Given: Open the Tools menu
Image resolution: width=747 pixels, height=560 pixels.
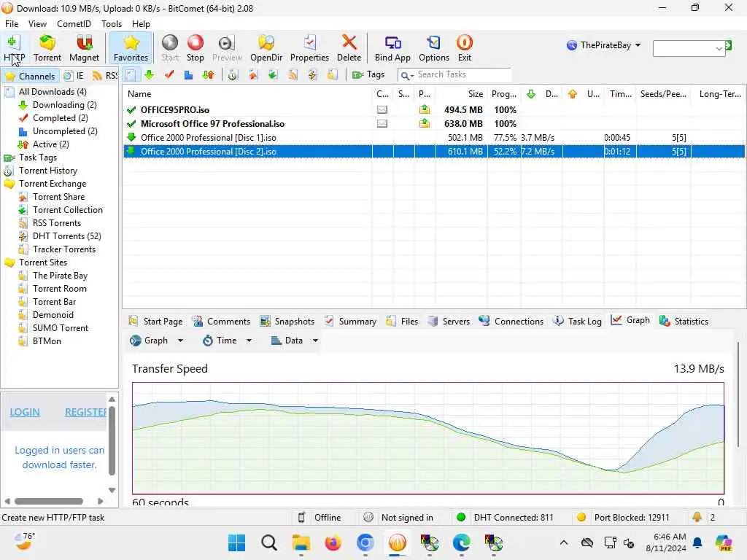Looking at the screenshot, I should coord(112,24).
